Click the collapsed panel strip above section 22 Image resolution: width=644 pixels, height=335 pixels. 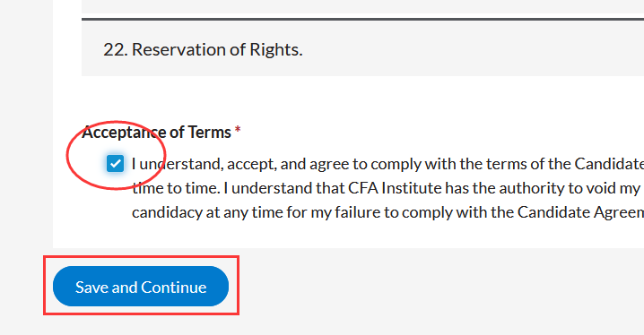(362, 6)
